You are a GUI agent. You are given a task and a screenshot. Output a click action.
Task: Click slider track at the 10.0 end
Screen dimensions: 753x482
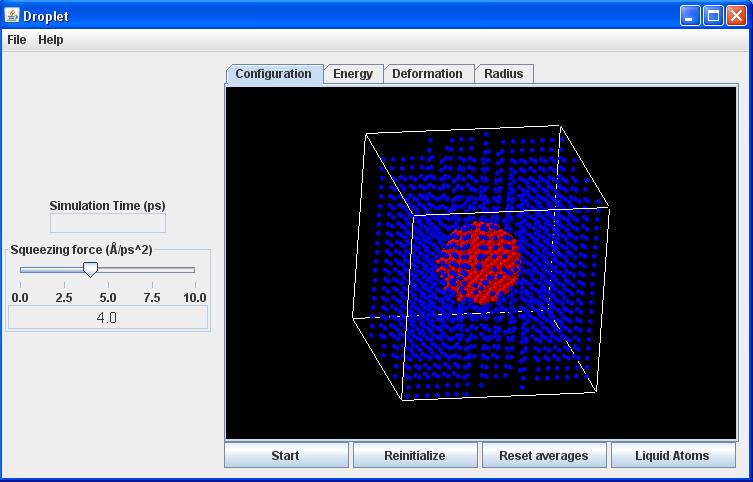point(194,269)
